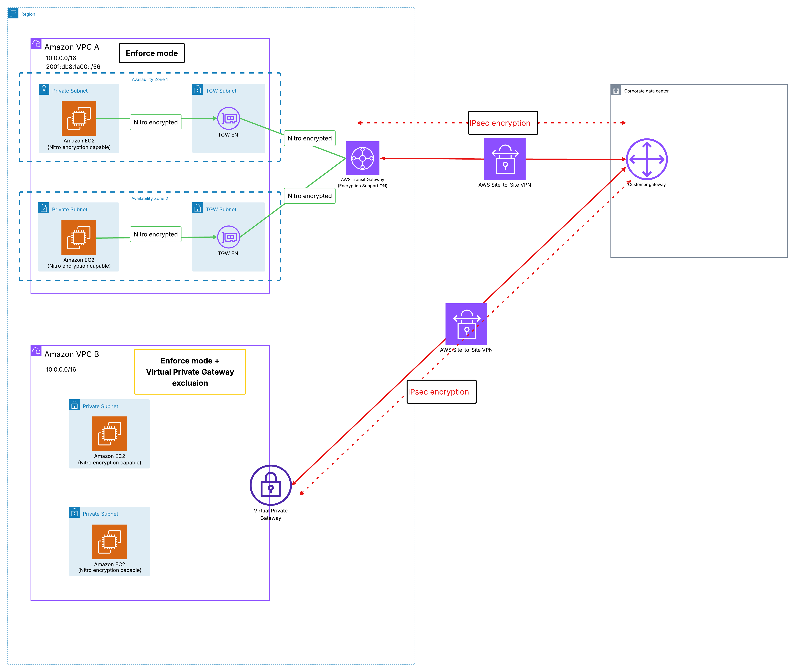
Task: Select the lower AWS Site-to-Site VPN icon
Action: tap(466, 324)
